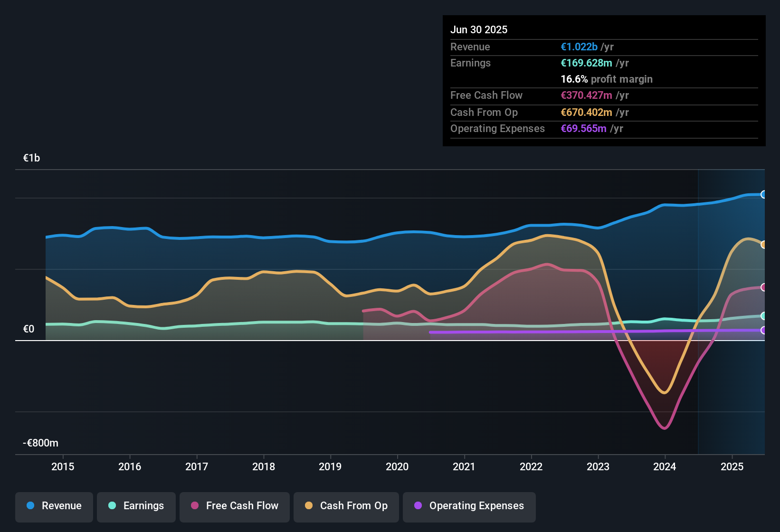Select the 2024 year label
The width and height of the screenshot is (780, 532).
[665, 467]
